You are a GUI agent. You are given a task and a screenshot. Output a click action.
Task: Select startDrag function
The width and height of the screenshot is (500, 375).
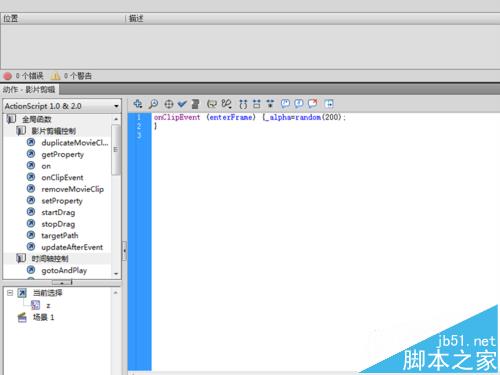coord(58,213)
